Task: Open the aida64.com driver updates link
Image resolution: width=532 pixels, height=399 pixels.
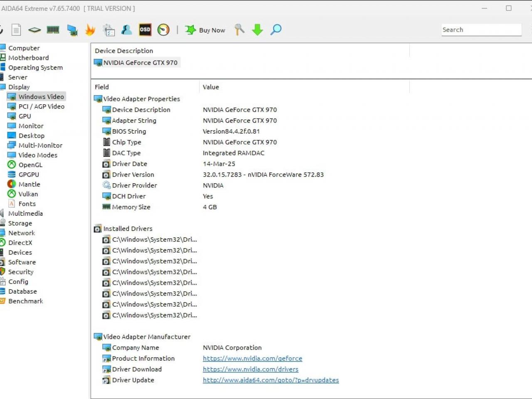Action: (x=271, y=380)
